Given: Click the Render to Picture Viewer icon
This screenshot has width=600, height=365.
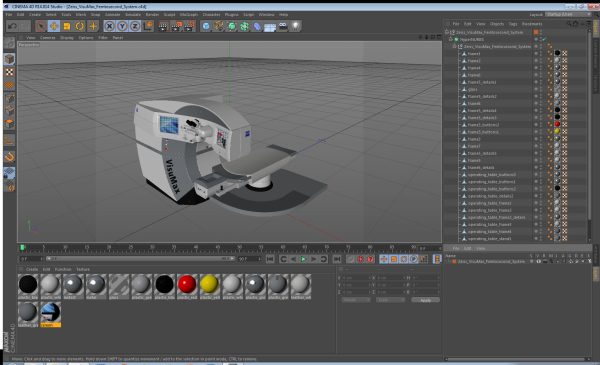Looking at the screenshot, I should click(176, 26).
